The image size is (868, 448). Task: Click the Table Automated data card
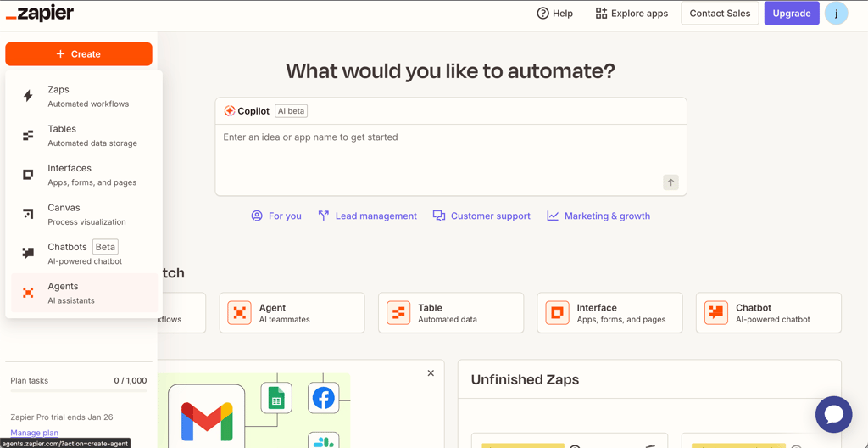click(451, 313)
